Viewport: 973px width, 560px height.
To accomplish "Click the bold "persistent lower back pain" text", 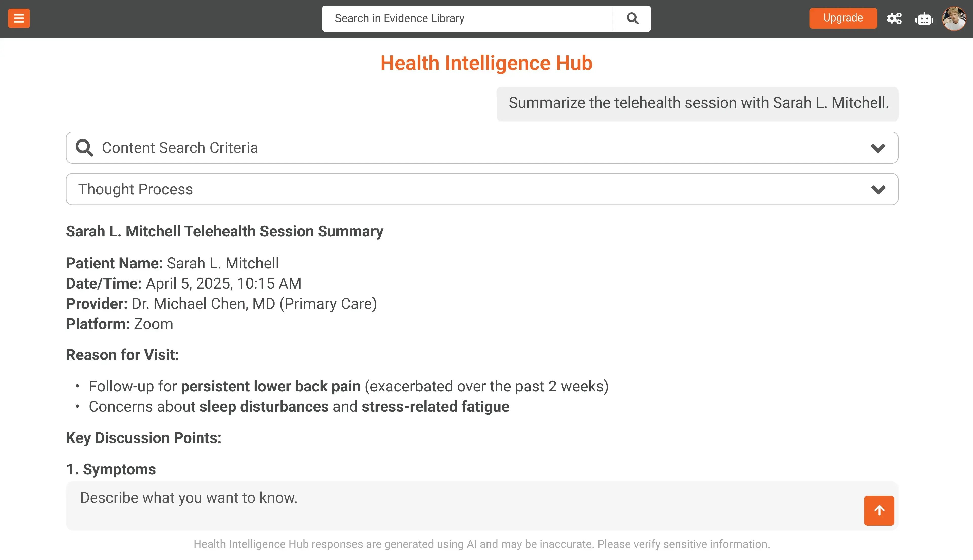I will point(271,387).
